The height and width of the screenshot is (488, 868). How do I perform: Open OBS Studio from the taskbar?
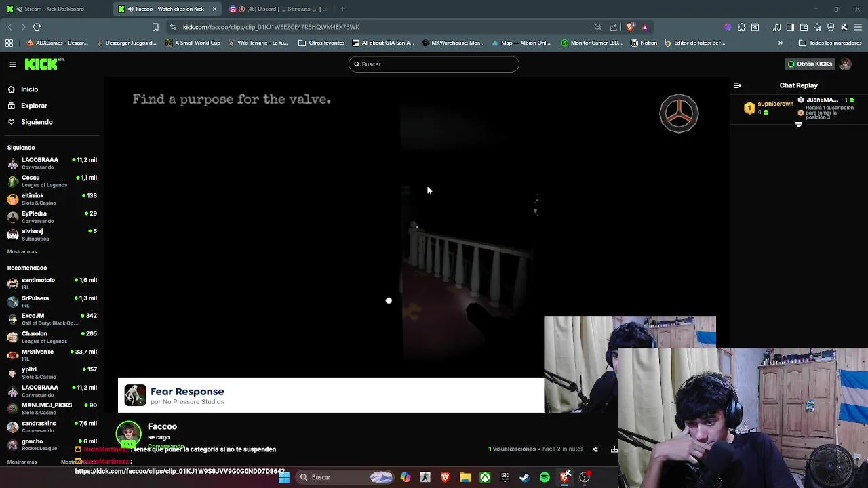(585, 477)
